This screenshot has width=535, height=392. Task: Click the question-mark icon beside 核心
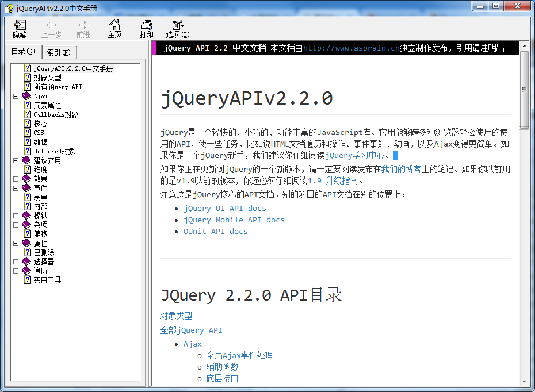tap(26, 123)
